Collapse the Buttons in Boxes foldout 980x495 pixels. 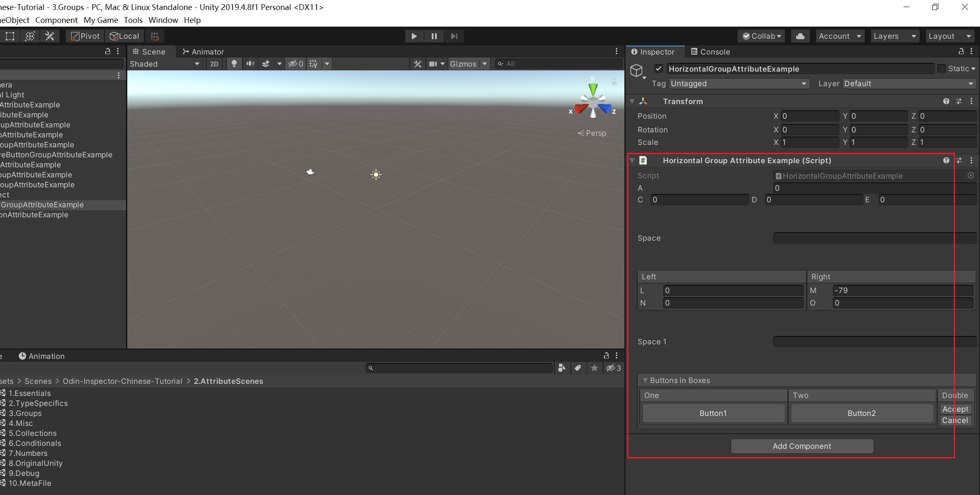[645, 381]
